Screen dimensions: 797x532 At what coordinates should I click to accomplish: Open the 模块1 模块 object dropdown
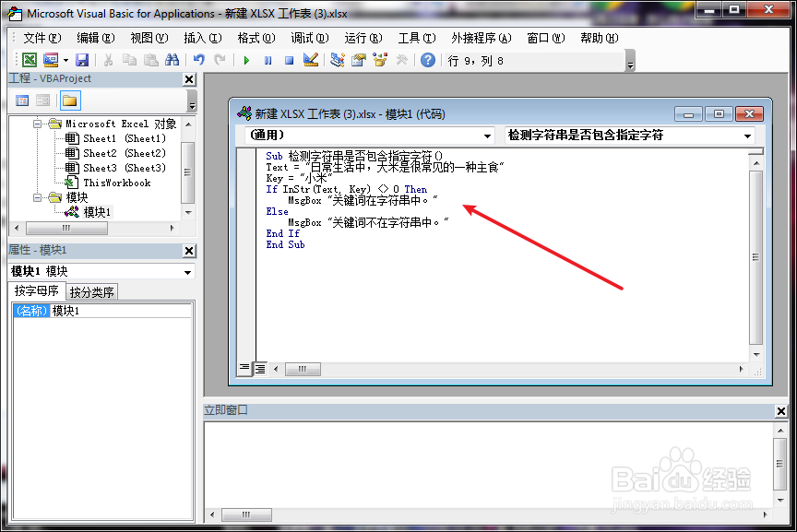point(187,272)
